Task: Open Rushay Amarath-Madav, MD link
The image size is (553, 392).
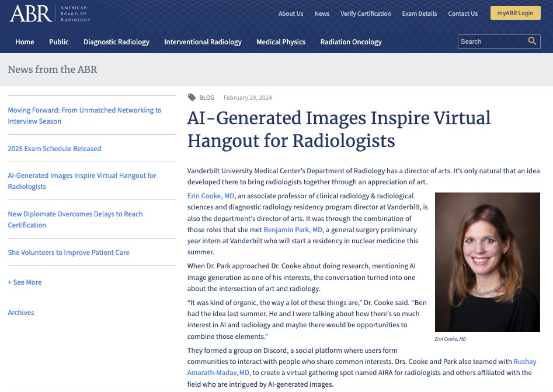Action: click(361, 367)
